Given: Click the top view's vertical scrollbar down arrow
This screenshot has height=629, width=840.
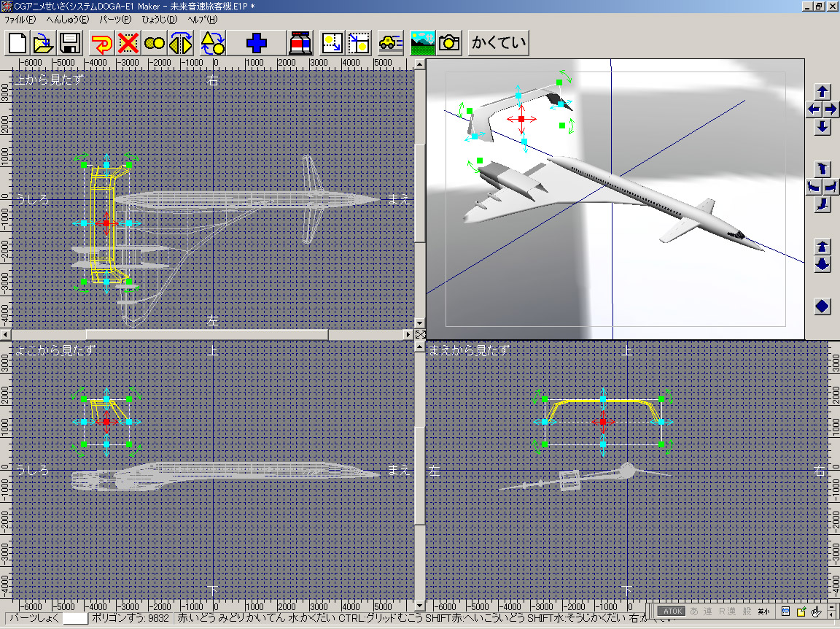Looking at the screenshot, I should 419,323.
